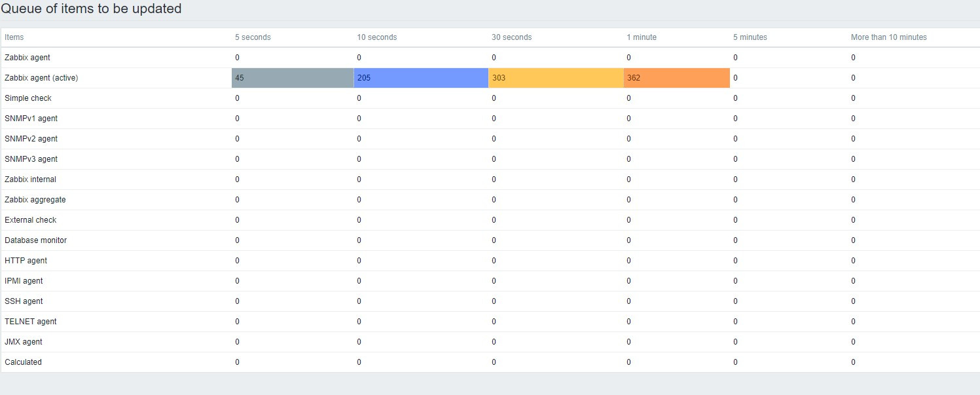
Task: Click the "Queue of items to be updated" title
Action: click(x=91, y=9)
